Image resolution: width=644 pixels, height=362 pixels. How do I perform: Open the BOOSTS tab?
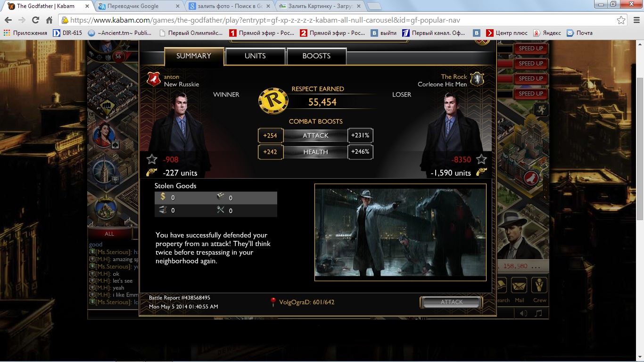click(x=316, y=56)
